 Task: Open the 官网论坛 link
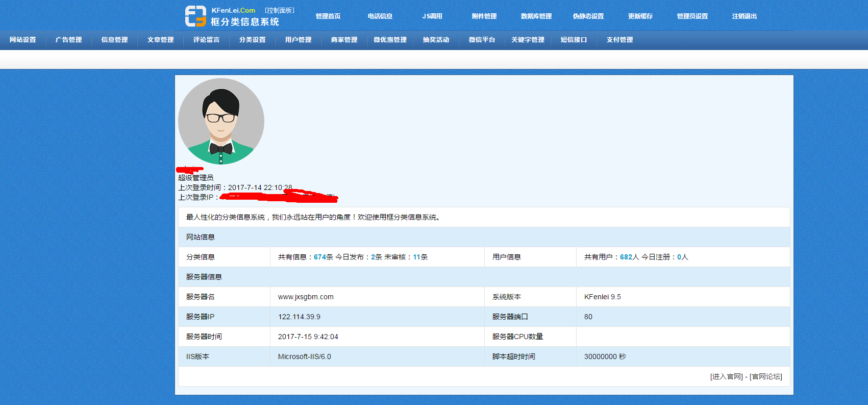pos(765,377)
